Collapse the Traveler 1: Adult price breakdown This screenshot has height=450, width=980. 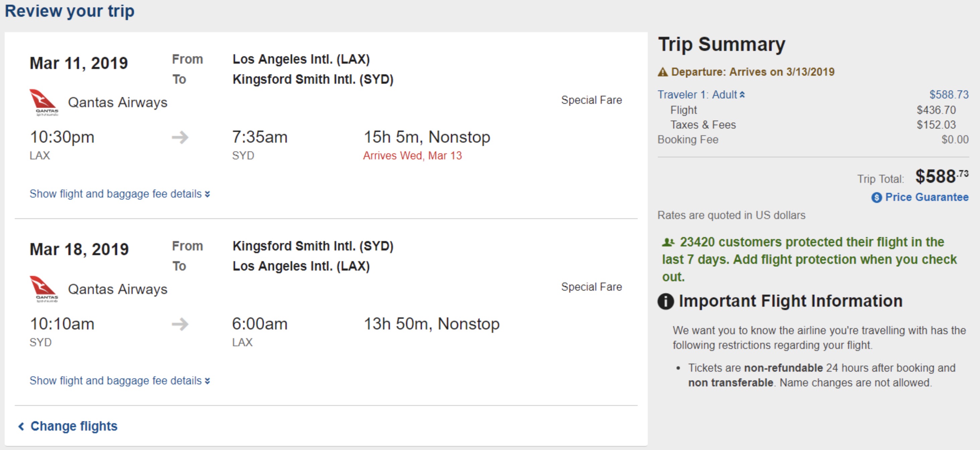701,94
